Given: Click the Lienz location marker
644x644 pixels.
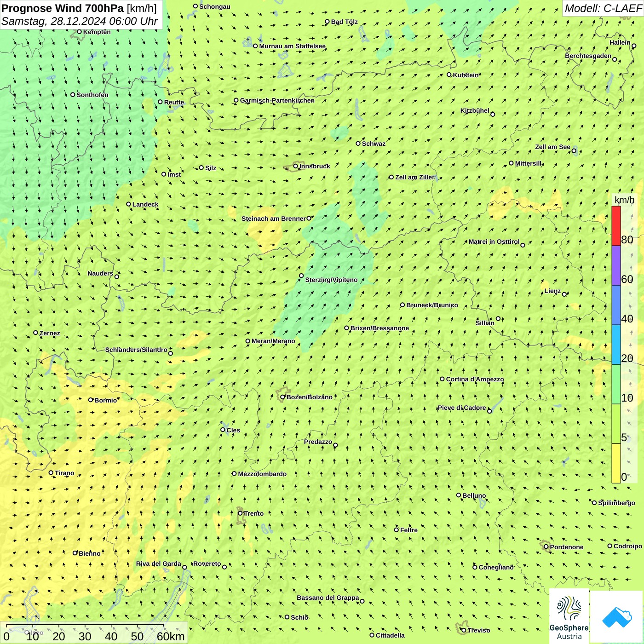Looking at the screenshot, I should [564, 294].
